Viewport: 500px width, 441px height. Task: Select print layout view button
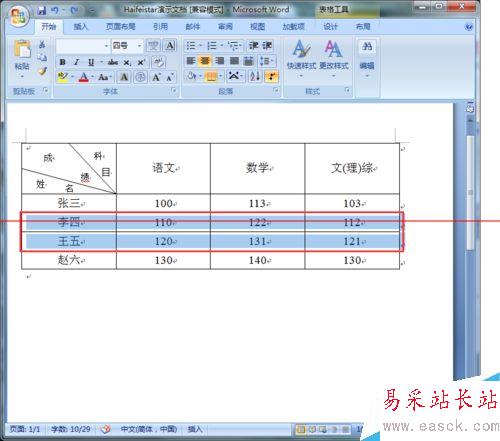(x=301, y=429)
